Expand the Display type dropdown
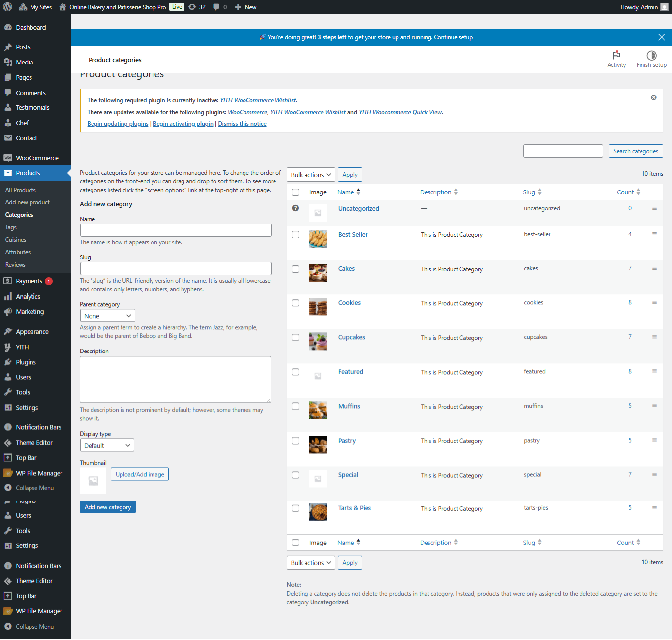The height and width of the screenshot is (640, 672). coord(107,445)
